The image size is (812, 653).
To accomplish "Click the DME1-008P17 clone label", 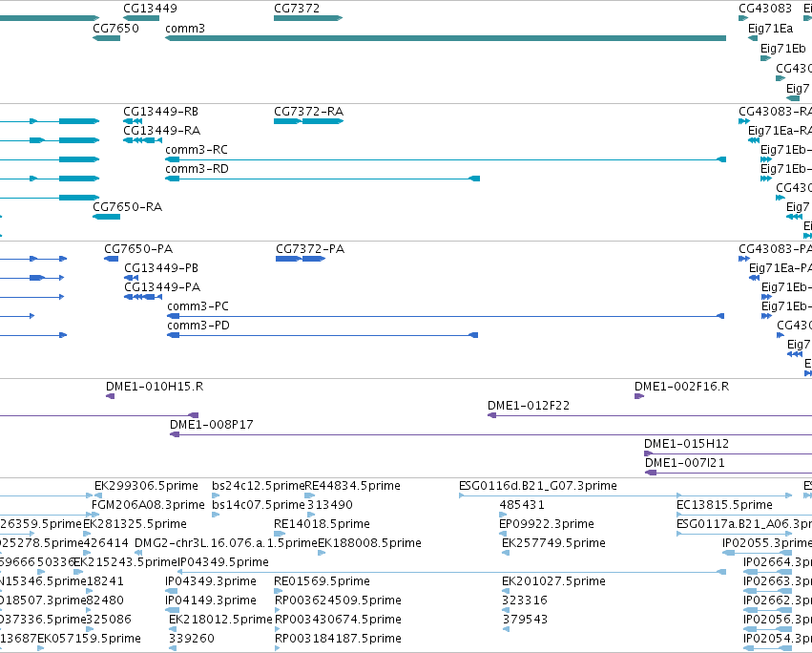I will pyautogui.click(x=211, y=425).
